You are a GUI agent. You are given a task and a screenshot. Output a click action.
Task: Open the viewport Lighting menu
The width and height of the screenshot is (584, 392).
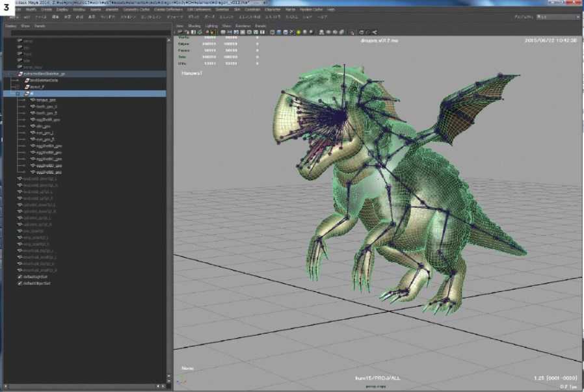coord(211,26)
